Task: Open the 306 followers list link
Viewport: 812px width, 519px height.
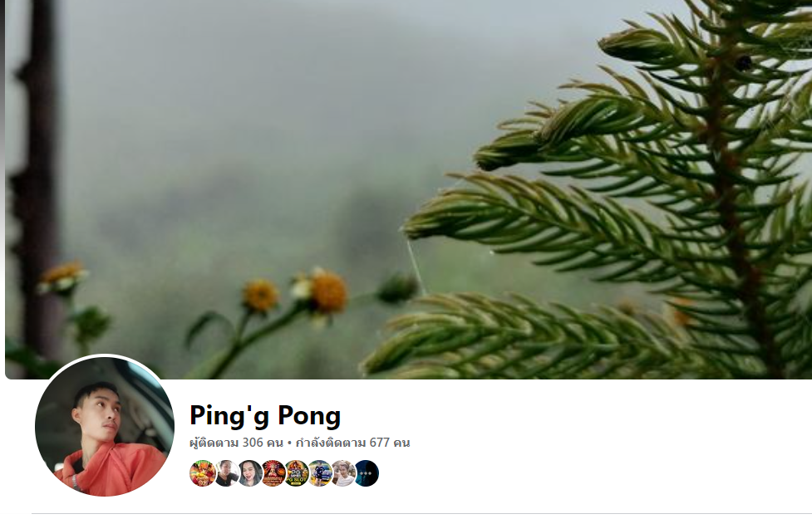Action: (236, 443)
